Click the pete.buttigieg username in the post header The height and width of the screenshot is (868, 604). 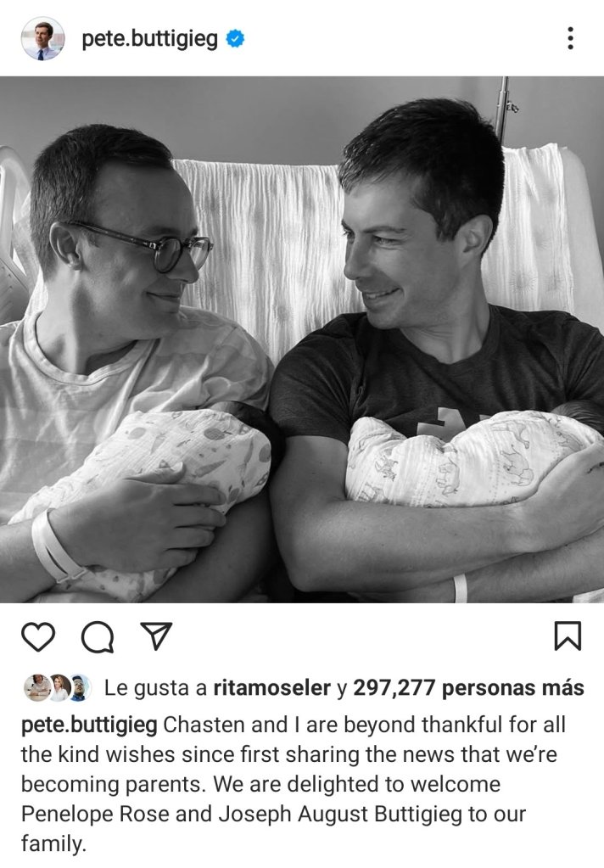click(x=149, y=40)
